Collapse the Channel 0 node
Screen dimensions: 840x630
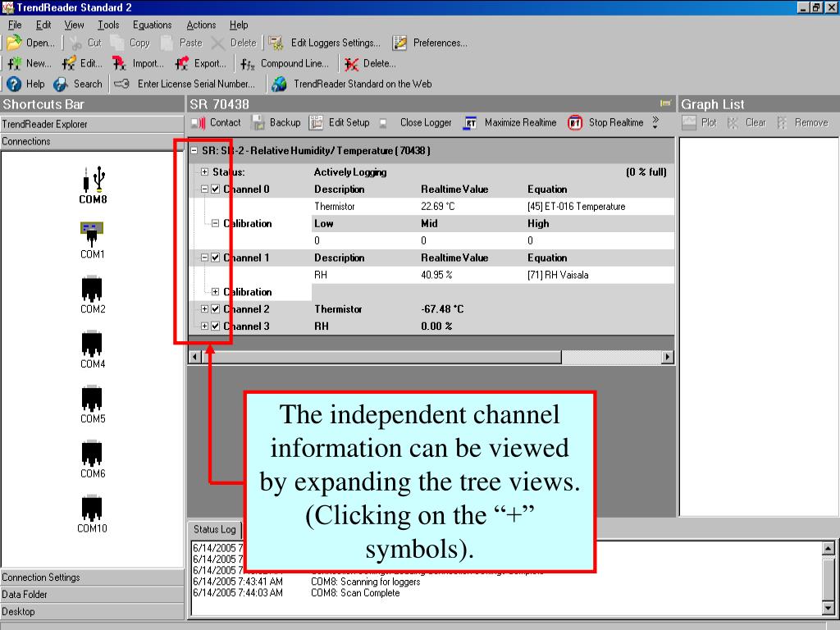pyautogui.click(x=204, y=189)
